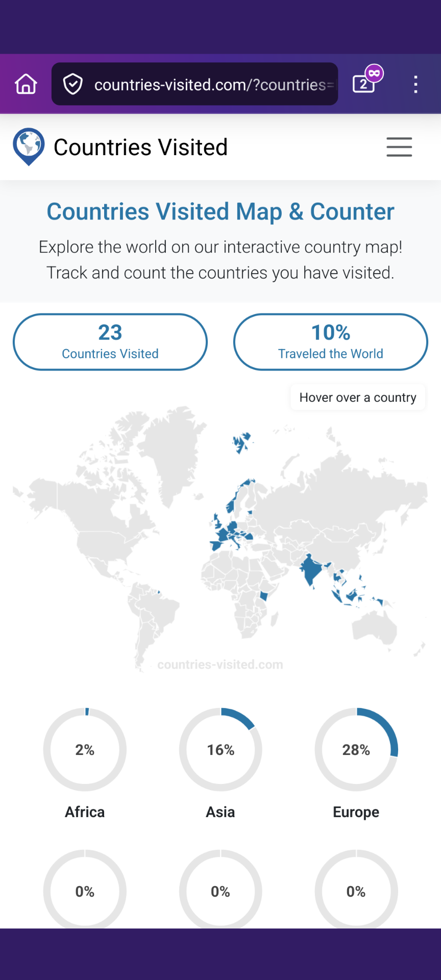The image size is (441, 980).
Task: Tap the shield site security icon
Action: pos(73,84)
